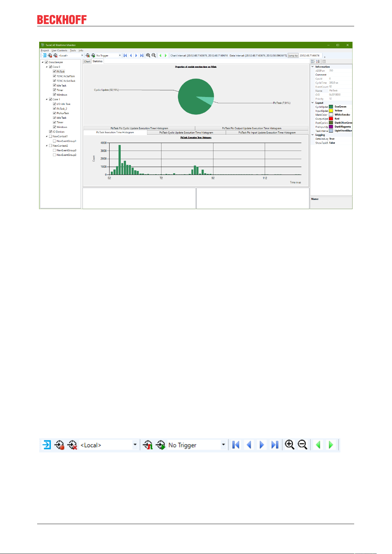This screenshot has height=554, width=392.
Task: Uncheck the PlcTask checkbox under Core 0
Action: click(x=54, y=71)
